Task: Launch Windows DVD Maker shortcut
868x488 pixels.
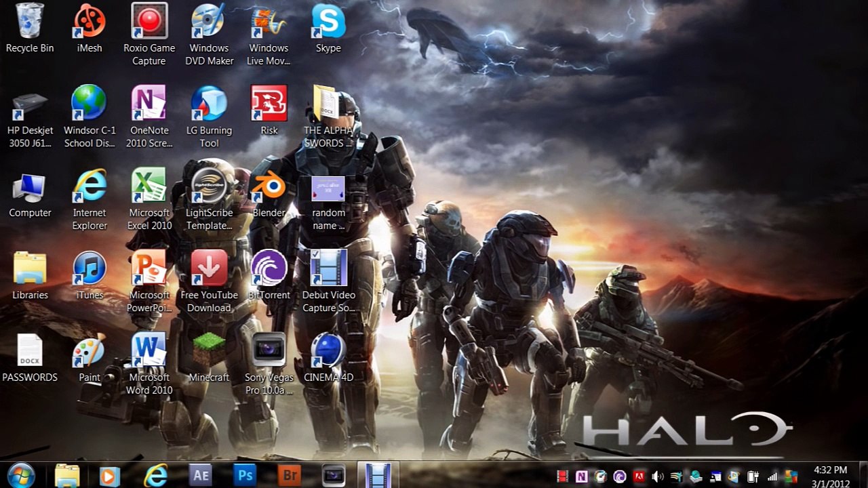Action: [209, 35]
